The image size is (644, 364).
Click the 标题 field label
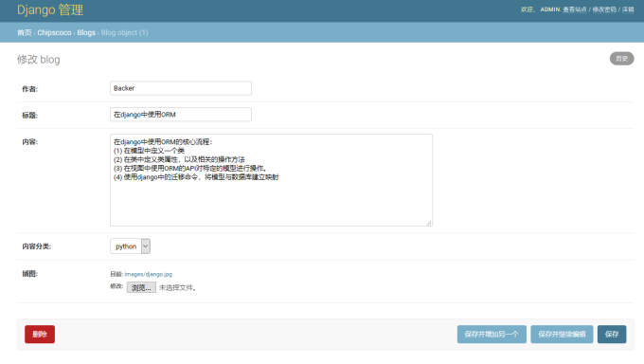29,115
